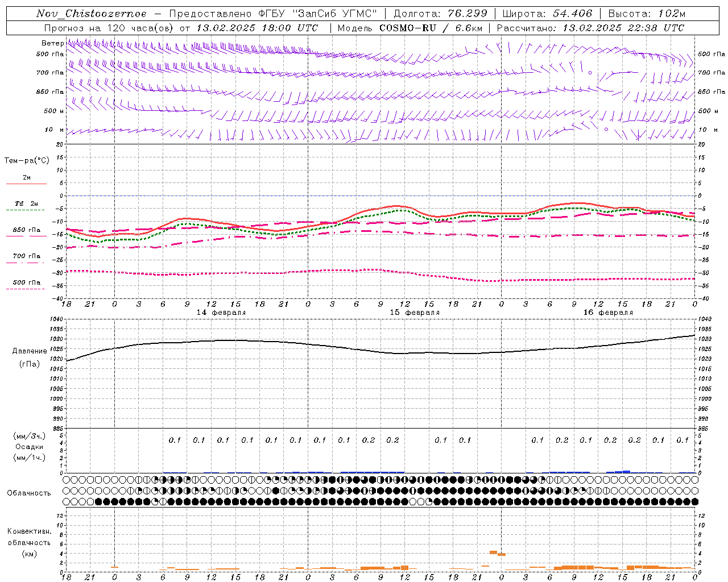
Task: Click the Конвективн. облачность (км) label
Action: tap(29, 542)
